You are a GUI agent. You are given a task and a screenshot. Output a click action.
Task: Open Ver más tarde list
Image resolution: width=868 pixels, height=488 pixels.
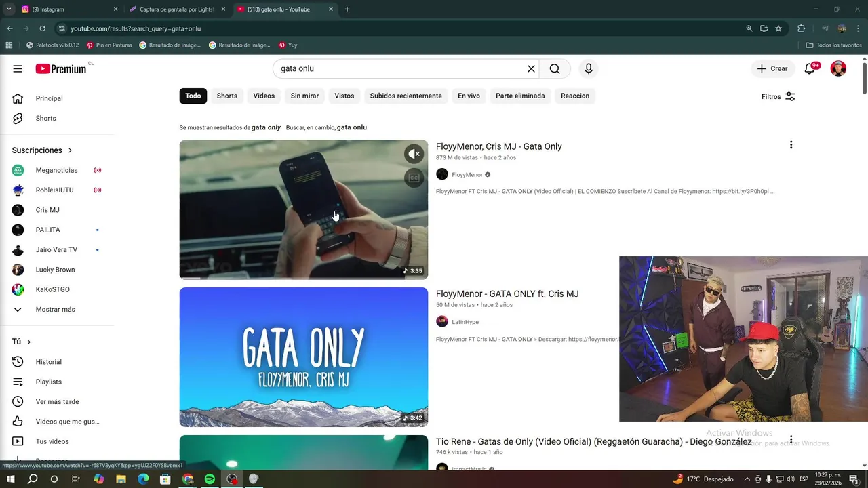pyautogui.click(x=57, y=401)
